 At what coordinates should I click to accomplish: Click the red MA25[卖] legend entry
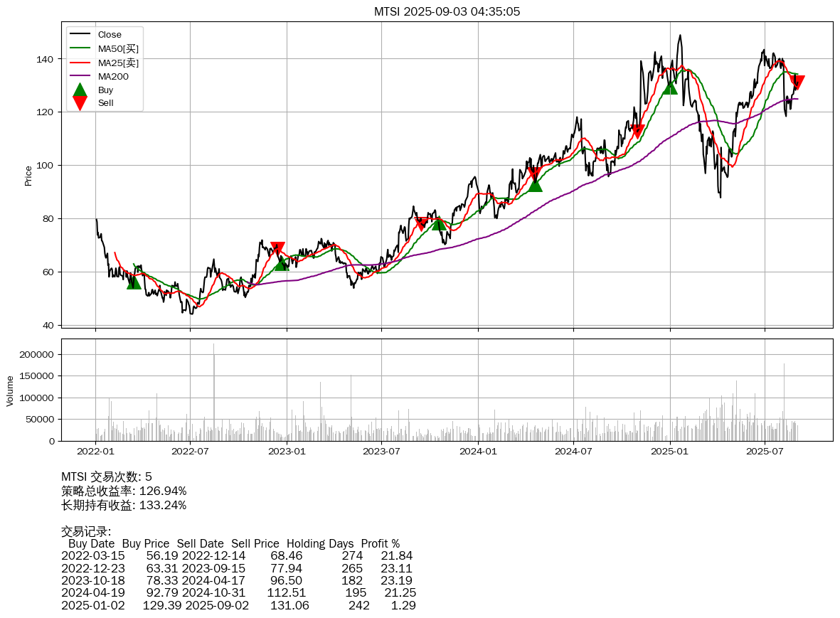(x=117, y=63)
